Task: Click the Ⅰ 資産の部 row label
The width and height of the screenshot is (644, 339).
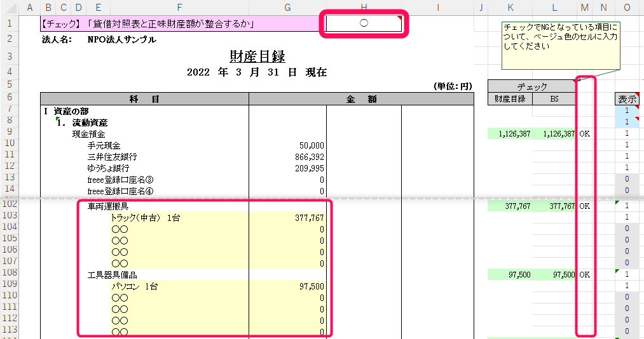Action: point(66,111)
